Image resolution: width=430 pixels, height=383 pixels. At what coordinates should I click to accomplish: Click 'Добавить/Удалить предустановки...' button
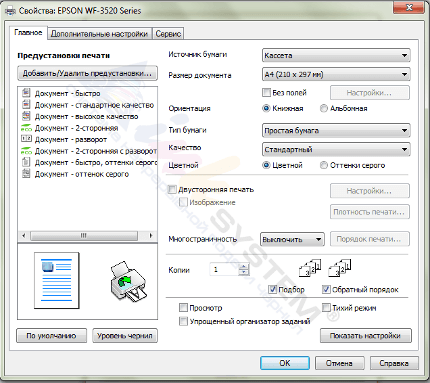coord(87,73)
